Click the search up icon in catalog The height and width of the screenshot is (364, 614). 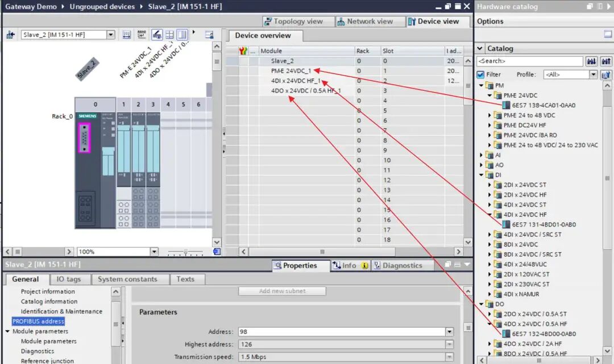(605, 61)
